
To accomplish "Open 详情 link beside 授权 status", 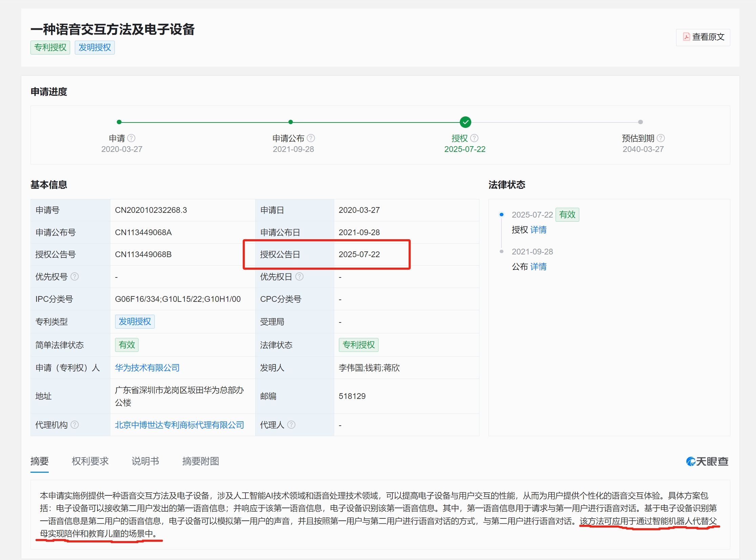I will pyautogui.click(x=538, y=230).
